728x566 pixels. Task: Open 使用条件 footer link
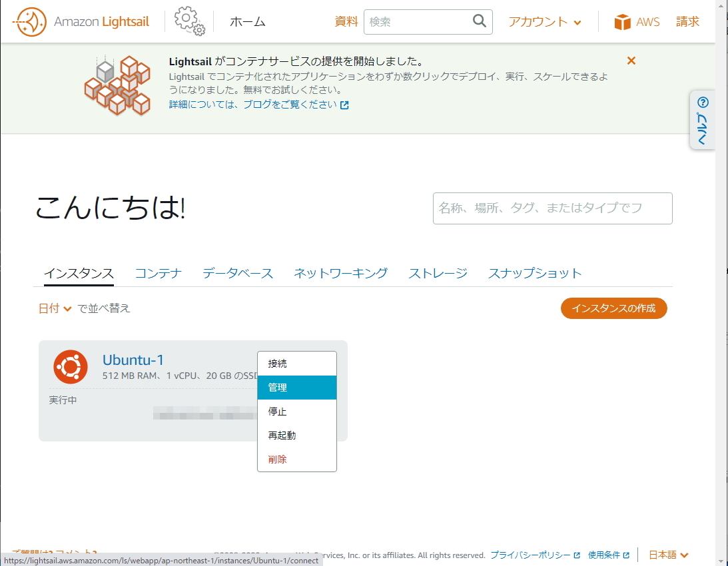tap(609, 555)
